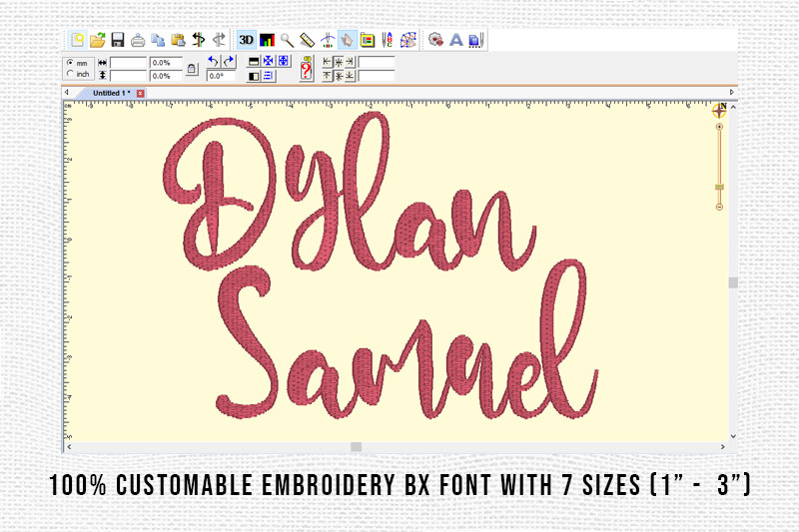The image size is (799, 532).
Task: Zoom out with bottom slider button
Action: (719, 207)
